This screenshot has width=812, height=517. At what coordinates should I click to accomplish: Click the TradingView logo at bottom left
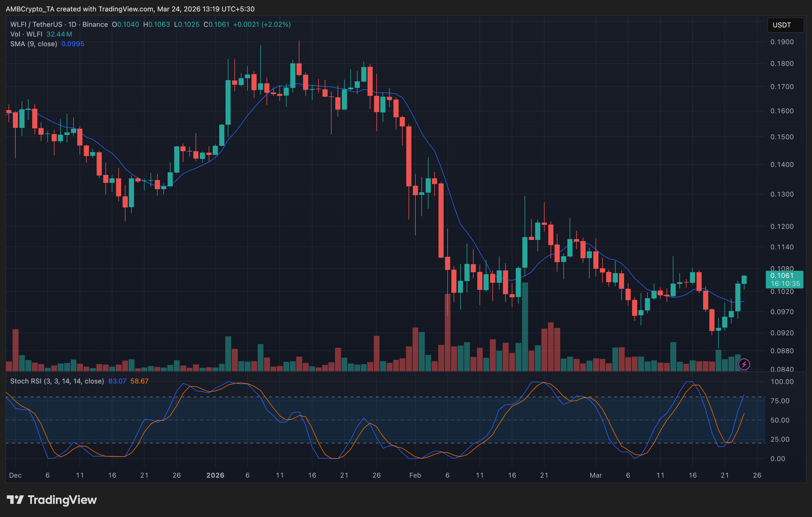tap(52, 499)
